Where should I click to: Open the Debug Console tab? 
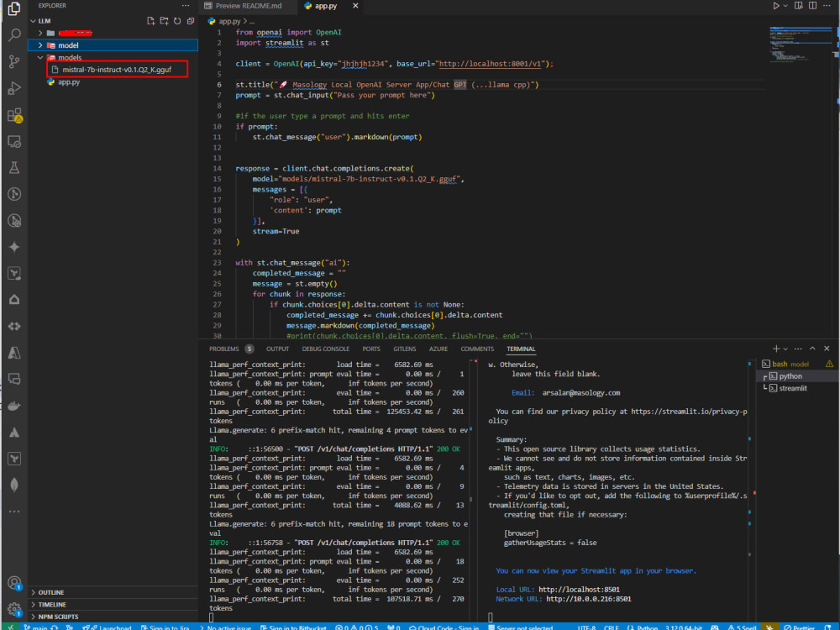325,349
